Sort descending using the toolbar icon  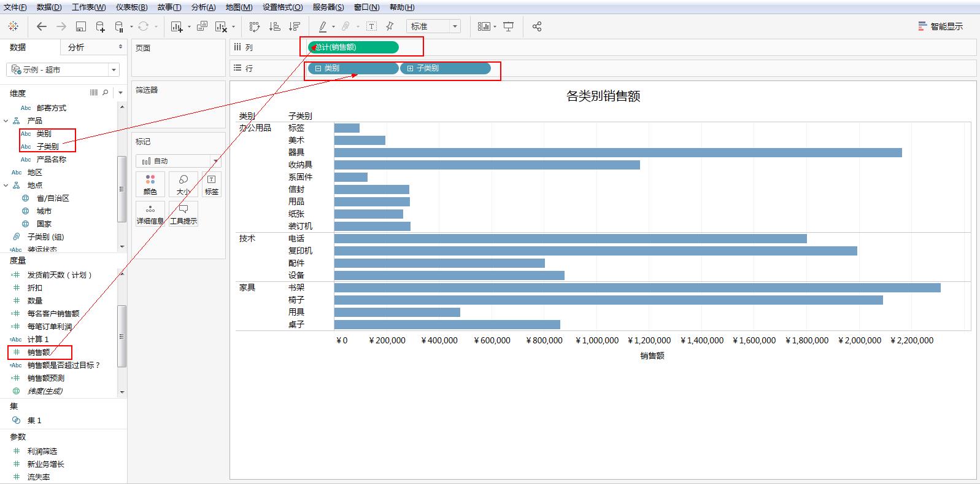[x=295, y=26]
